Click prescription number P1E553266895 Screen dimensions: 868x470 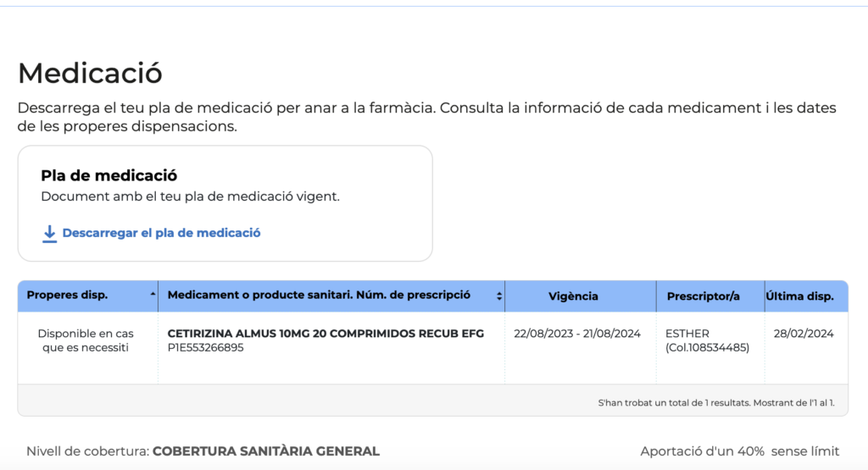point(205,348)
